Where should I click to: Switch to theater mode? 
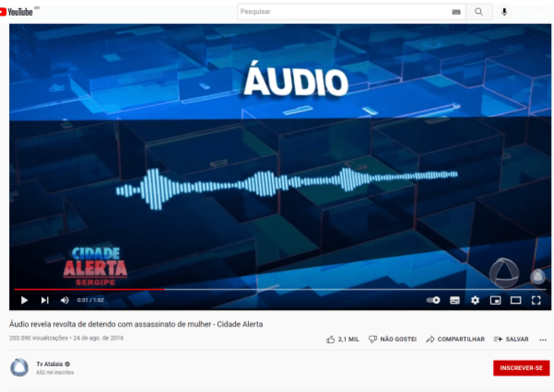516,300
